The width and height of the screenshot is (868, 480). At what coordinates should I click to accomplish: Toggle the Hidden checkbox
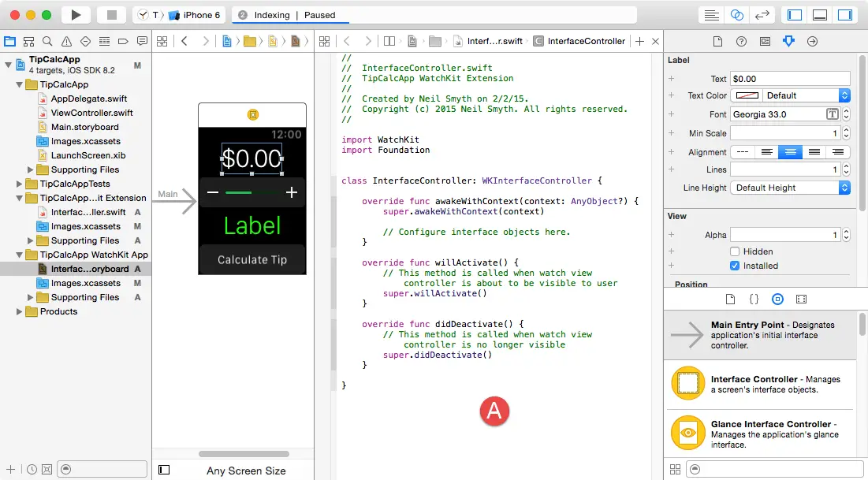tap(735, 251)
